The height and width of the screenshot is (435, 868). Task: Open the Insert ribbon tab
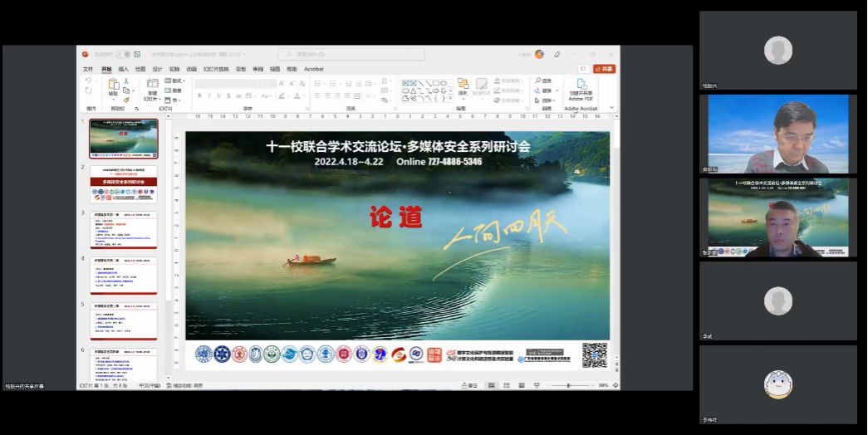[x=123, y=69]
